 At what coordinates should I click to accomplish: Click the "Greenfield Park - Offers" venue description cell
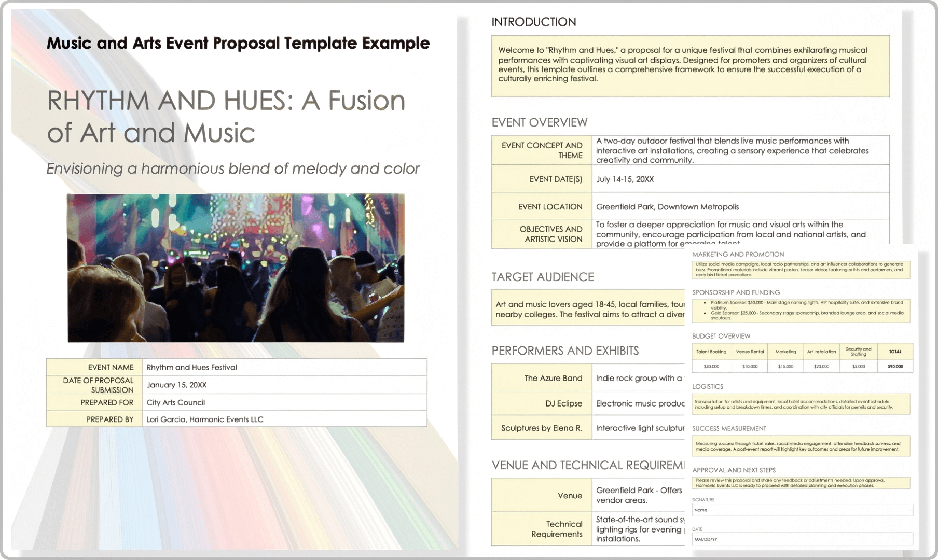[x=639, y=495]
